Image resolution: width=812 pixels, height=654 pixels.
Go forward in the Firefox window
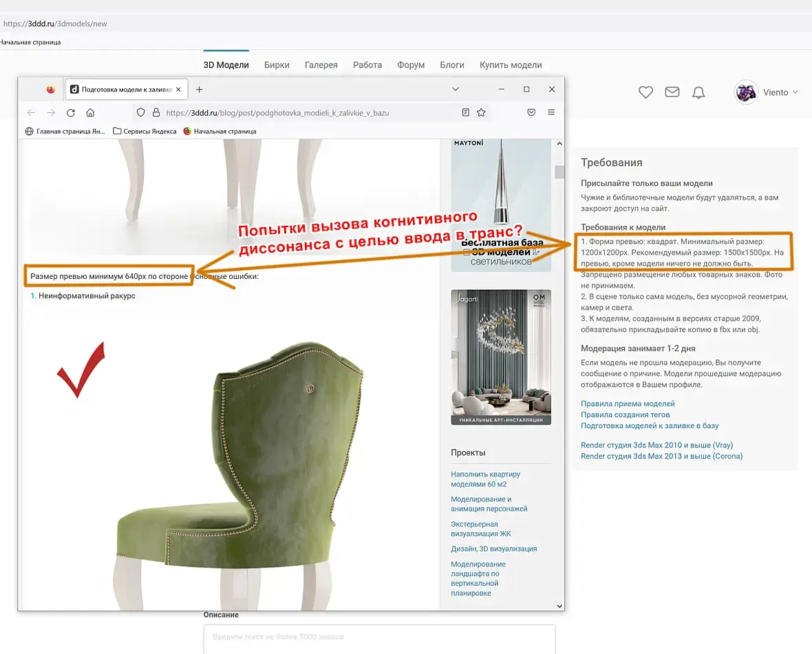pos(51,112)
